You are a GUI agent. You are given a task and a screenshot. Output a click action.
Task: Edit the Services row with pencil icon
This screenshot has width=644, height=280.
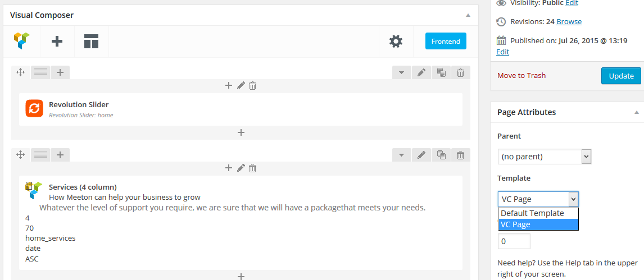coord(421,154)
